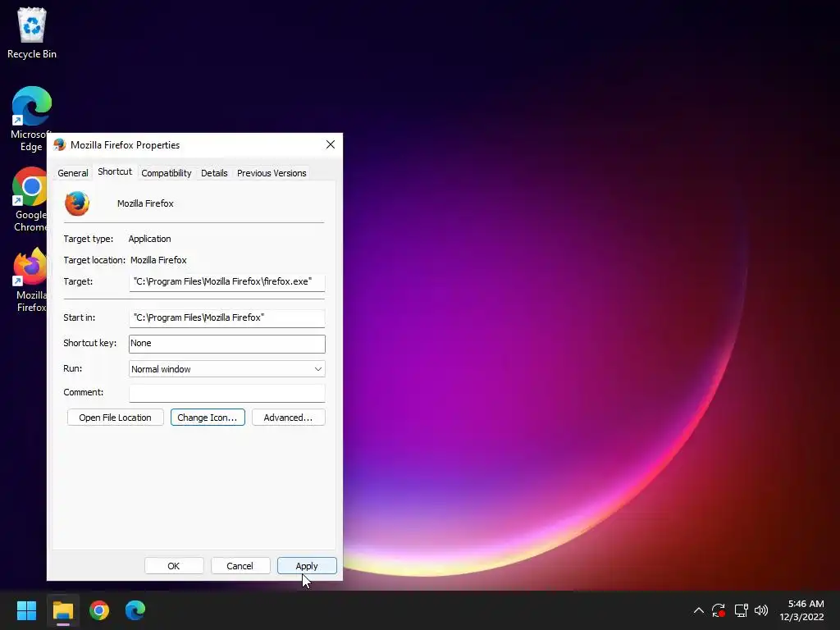Click the large Firefox icon in Shortcut tab
This screenshot has width=840, height=630.
[77, 203]
